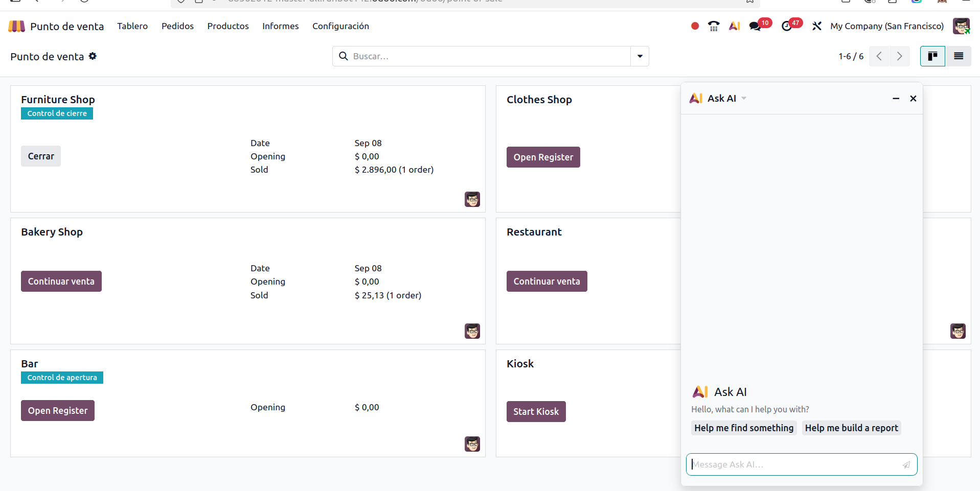Switch to list view
Viewport: 980px width, 491px height.
tap(959, 56)
